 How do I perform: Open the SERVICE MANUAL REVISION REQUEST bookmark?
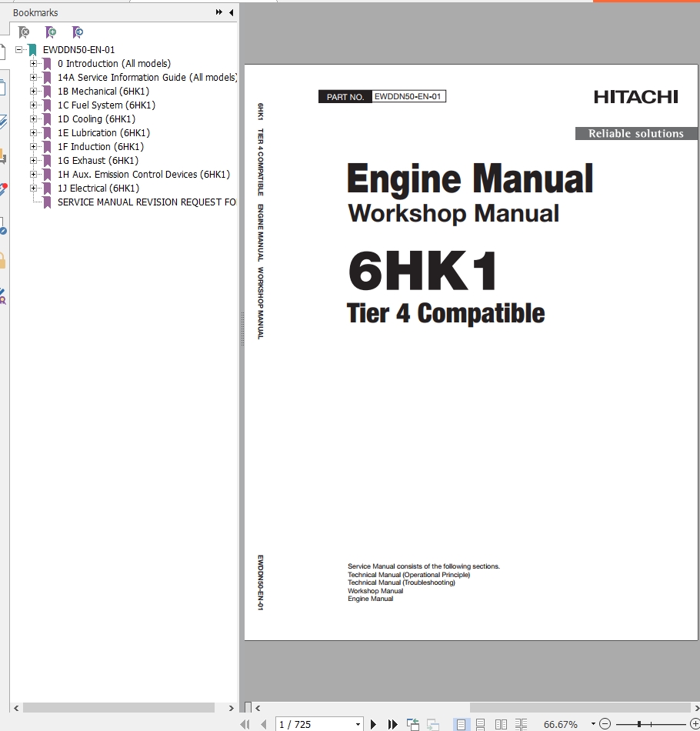(147, 202)
